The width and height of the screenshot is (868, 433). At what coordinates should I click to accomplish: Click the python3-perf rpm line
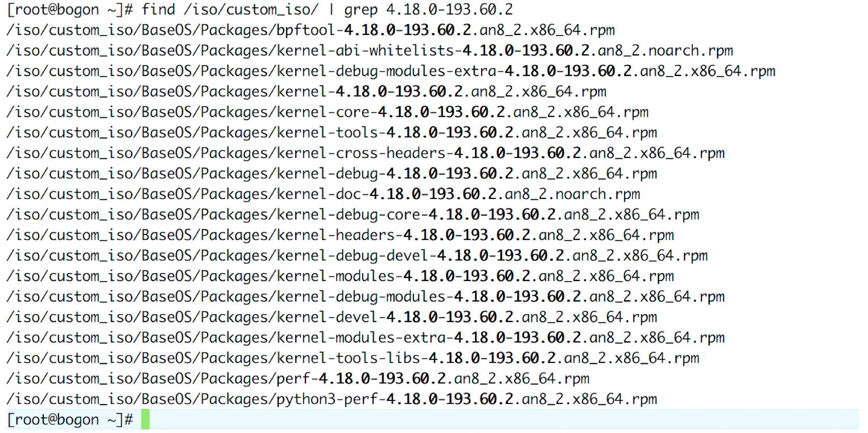coord(332,400)
